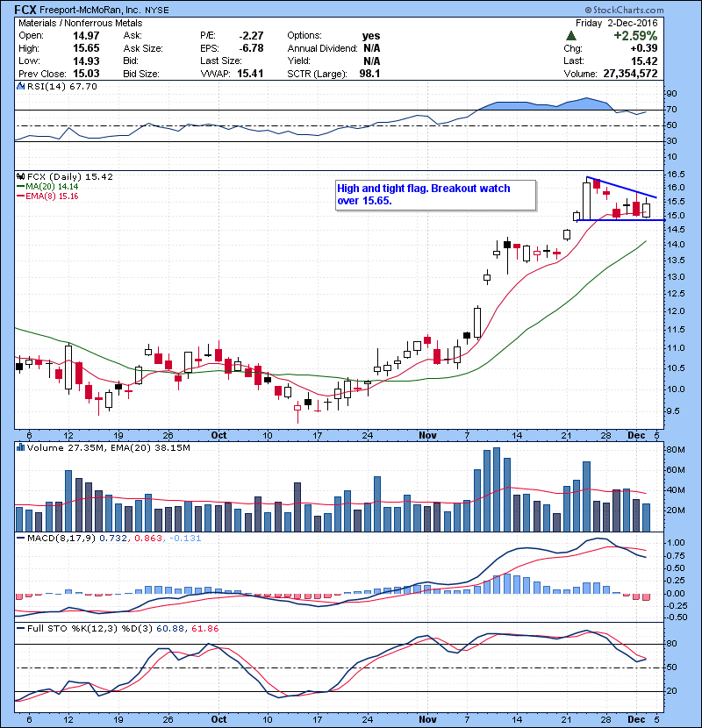The width and height of the screenshot is (702, 728).
Task: Click the green up-arrow change indicator
Action: [x=571, y=36]
